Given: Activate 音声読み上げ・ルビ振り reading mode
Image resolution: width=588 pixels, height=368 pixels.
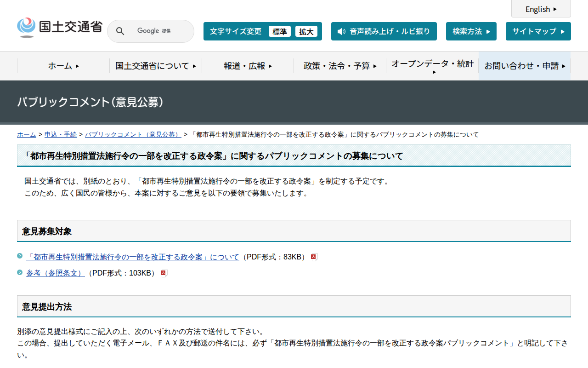Looking at the screenshot, I should click(384, 31).
